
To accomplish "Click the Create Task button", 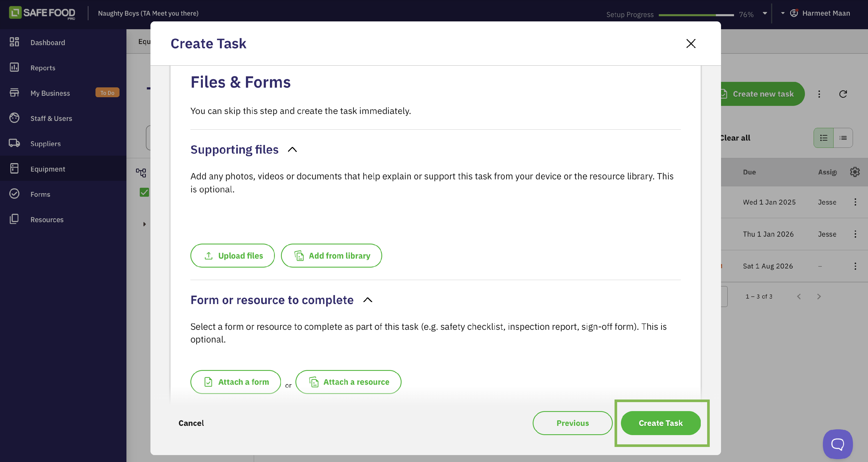I will 661,423.
